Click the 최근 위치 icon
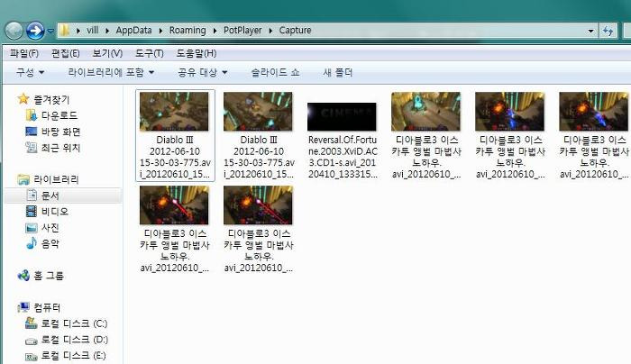The image size is (631, 364). click(31, 147)
